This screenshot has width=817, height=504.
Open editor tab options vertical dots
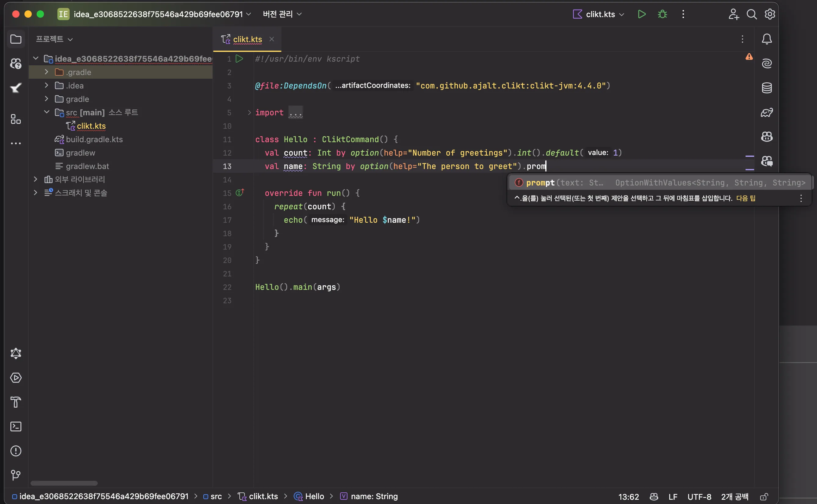[x=742, y=39]
